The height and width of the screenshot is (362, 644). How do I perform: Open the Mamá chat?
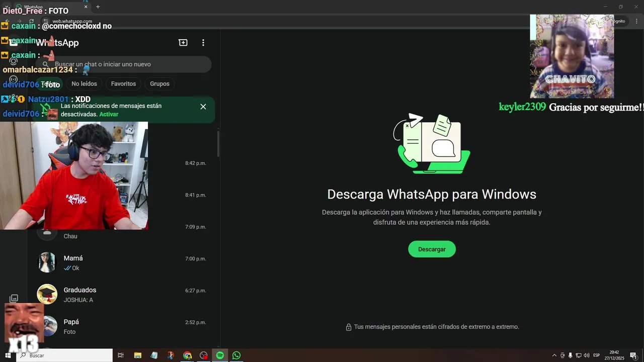(123, 262)
